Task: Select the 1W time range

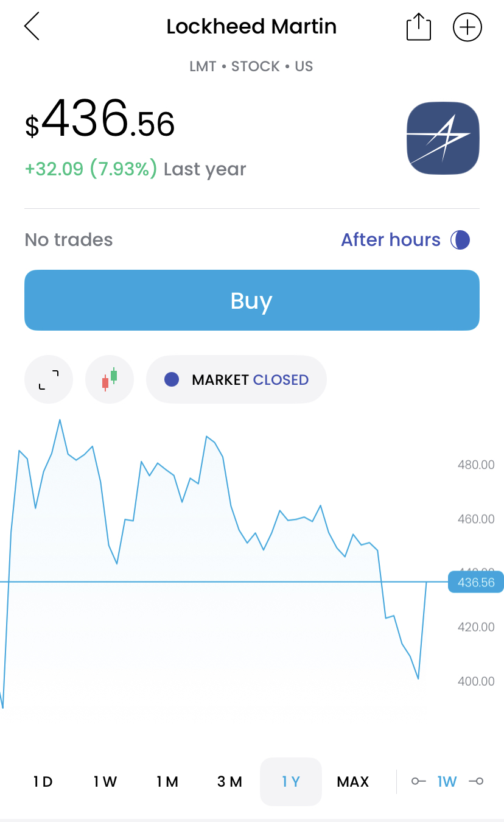Action: (x=105, y=781)
